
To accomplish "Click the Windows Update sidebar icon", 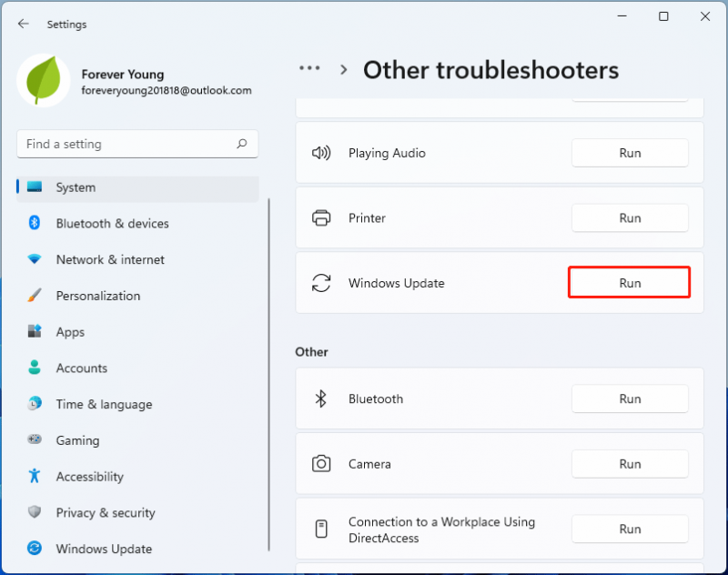I will coord(35,548).
